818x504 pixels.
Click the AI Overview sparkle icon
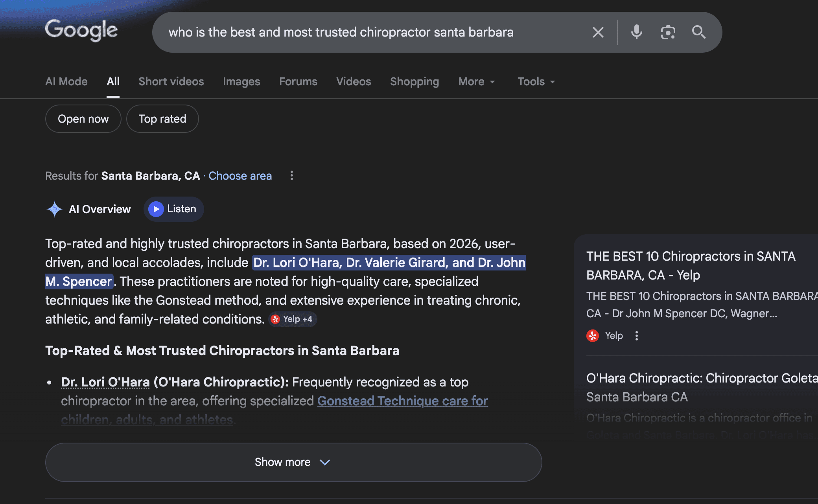(55, 209)
